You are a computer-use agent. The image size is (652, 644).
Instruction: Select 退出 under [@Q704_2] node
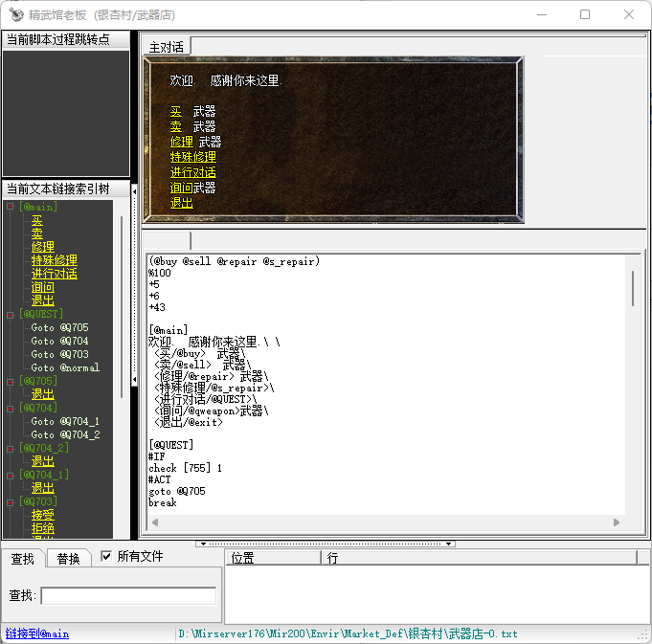[x=43, y=461]
